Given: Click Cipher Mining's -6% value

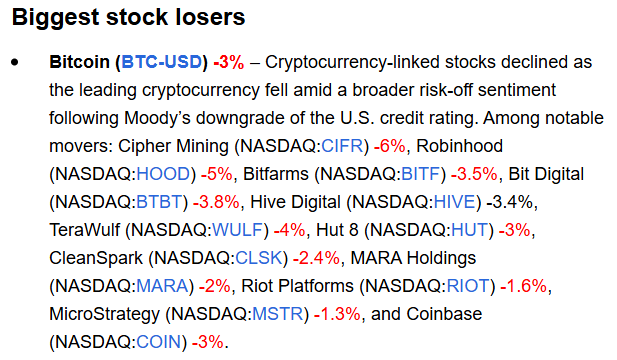Looking at the screenshot, I should (x=390, y=146).
